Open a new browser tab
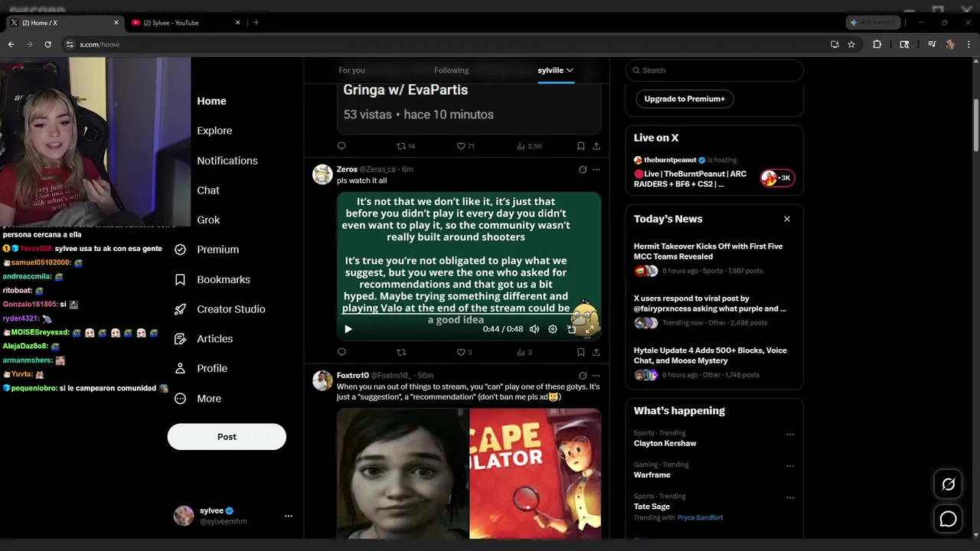Screen dimensions: 980x551 [x=256, y=23]
